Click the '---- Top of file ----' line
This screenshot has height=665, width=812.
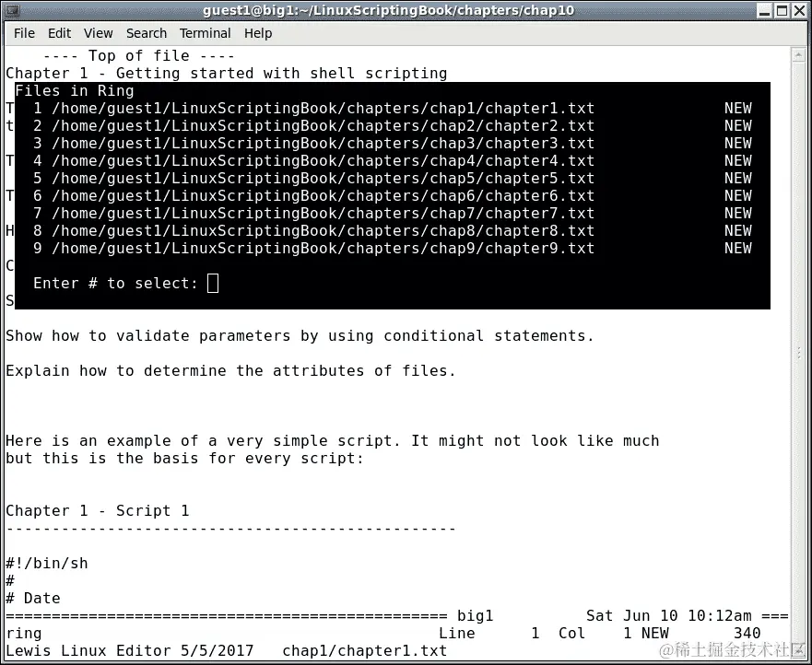(139, 56)
